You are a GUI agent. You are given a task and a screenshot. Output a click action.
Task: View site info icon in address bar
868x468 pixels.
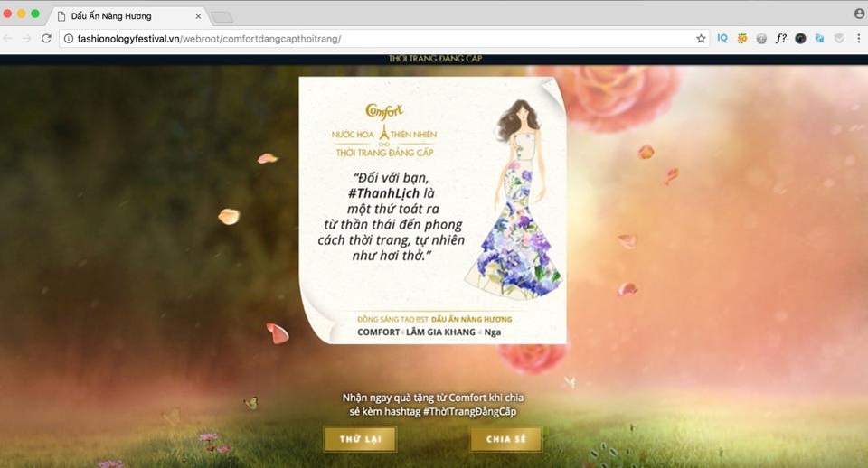(69, 38)
